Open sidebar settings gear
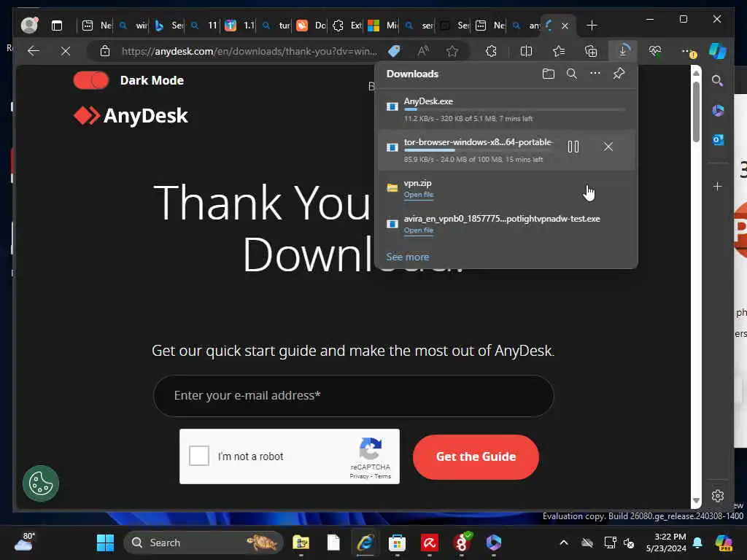 tap(718, 496)
